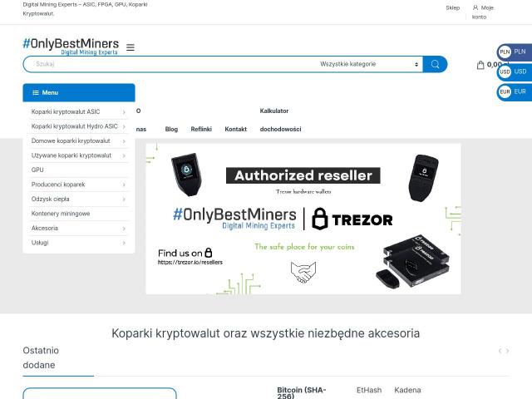Switch currency to EUR
The height and width of the screenshot is (399, 532).
click(514, 91)
